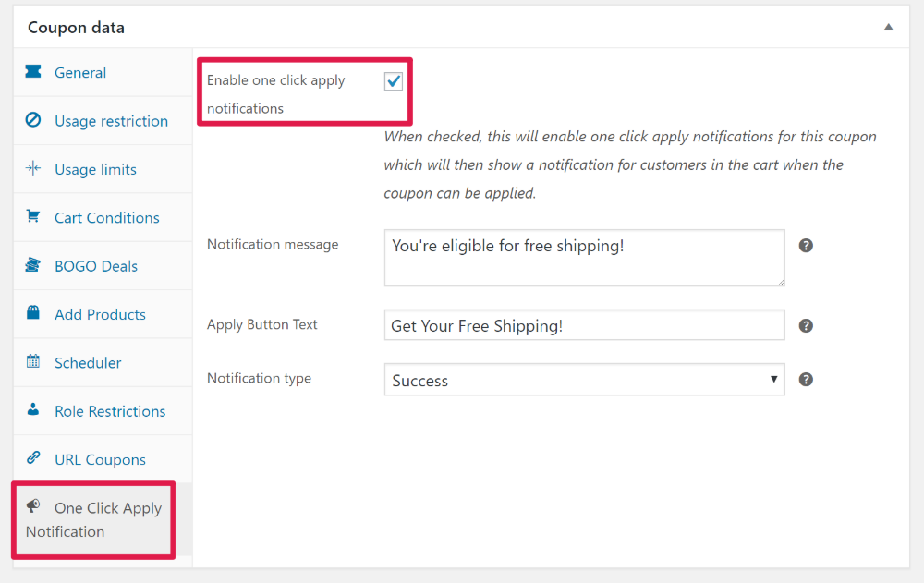The height and width of the screenshot is (583, 924).
Task: Click the BOGO Deals icon
Action: [33, 264]
